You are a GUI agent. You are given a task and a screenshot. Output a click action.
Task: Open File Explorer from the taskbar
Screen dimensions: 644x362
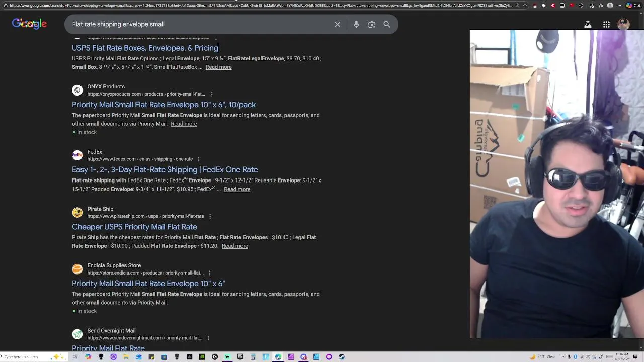[126, 357]
